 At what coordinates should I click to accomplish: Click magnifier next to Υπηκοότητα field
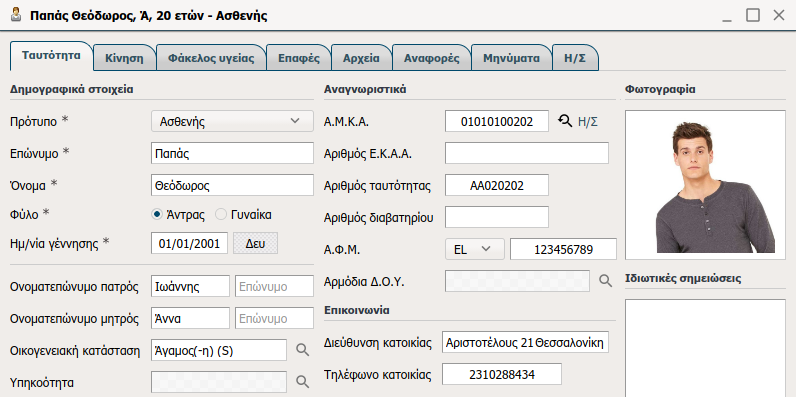pyautogui.click(x=303, y=382)
